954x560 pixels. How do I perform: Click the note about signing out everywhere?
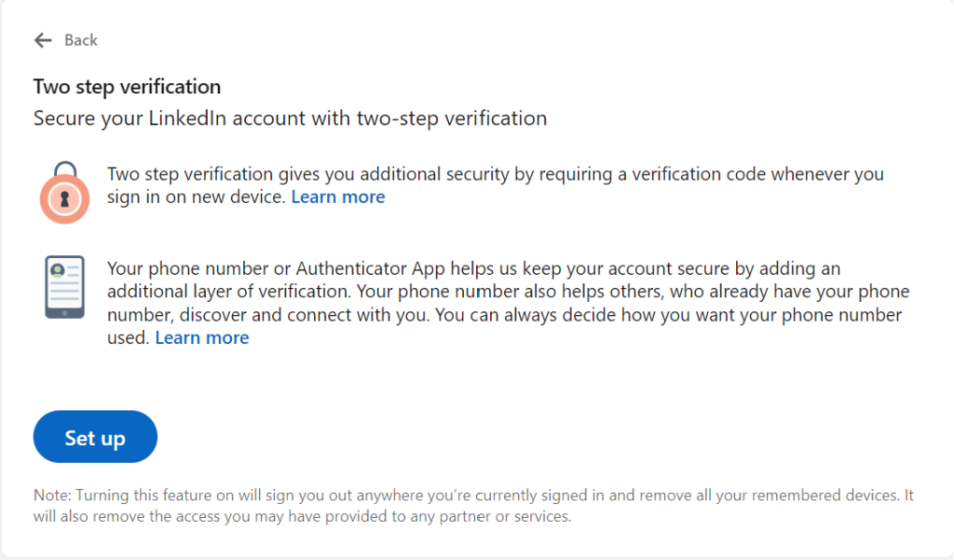pos(473,495)
